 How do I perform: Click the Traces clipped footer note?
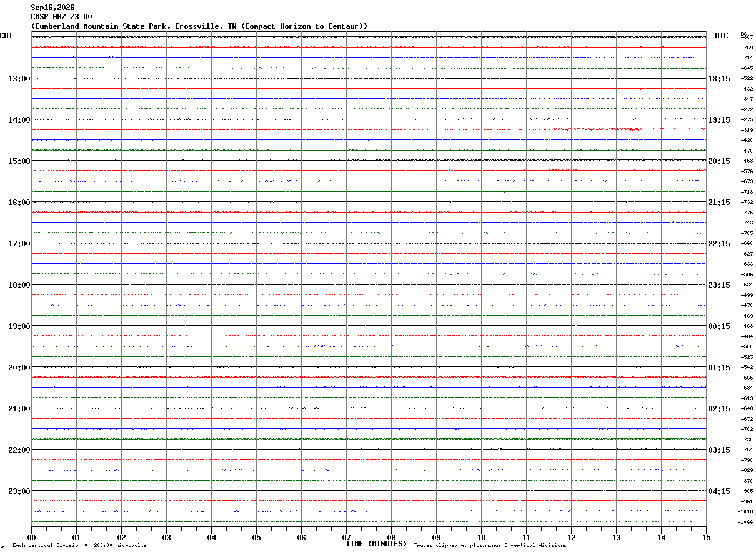(x=490, y=546)
